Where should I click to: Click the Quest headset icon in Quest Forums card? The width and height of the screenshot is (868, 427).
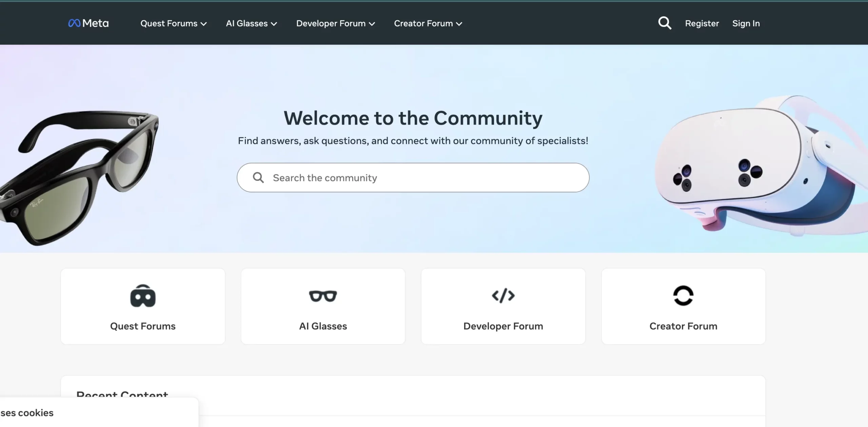[x=143, y=296]
